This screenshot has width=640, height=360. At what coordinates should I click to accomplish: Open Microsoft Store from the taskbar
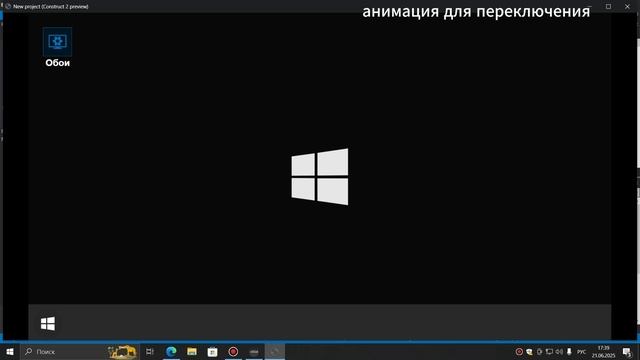[x=212, y=351]
